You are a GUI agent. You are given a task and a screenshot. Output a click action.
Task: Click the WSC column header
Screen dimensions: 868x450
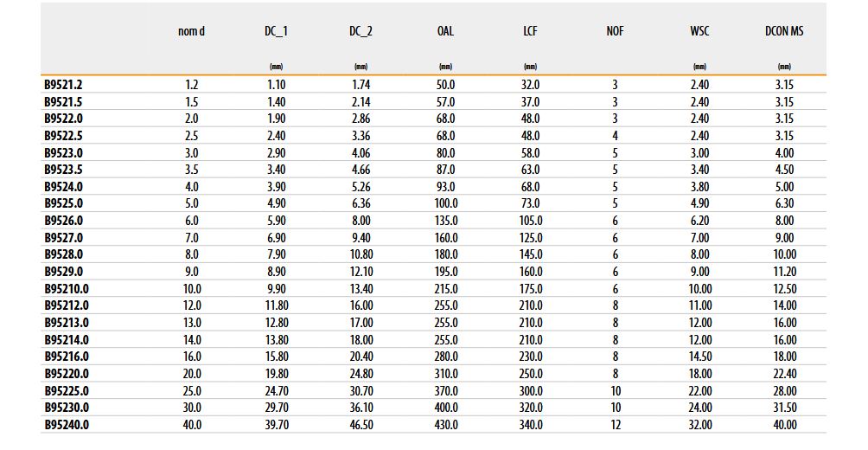click(699, 31)
